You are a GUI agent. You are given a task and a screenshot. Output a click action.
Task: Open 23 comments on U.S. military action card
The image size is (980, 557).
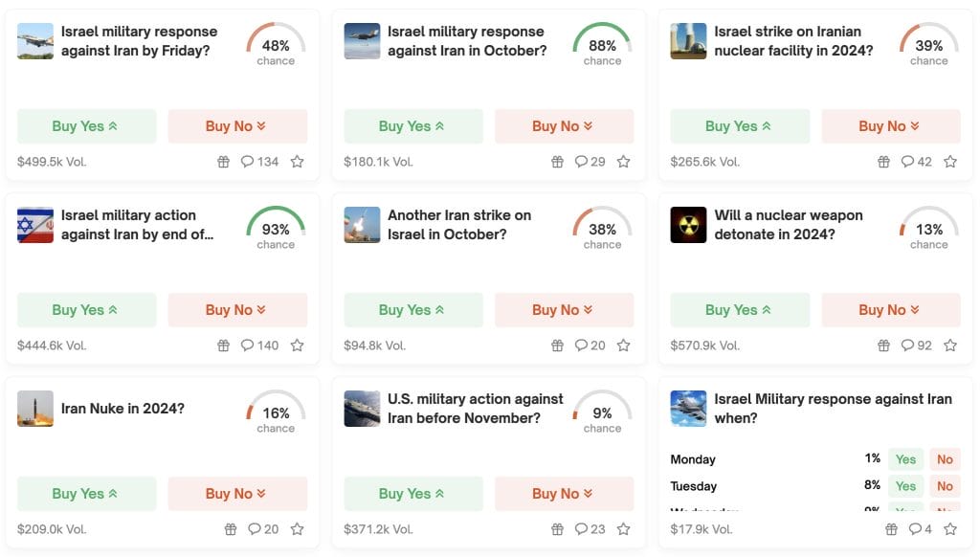590,529
